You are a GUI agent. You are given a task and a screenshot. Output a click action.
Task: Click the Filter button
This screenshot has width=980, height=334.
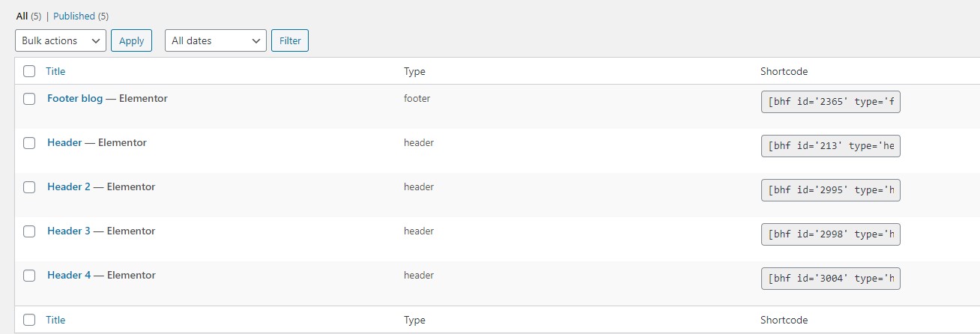[x=290, y=40]
